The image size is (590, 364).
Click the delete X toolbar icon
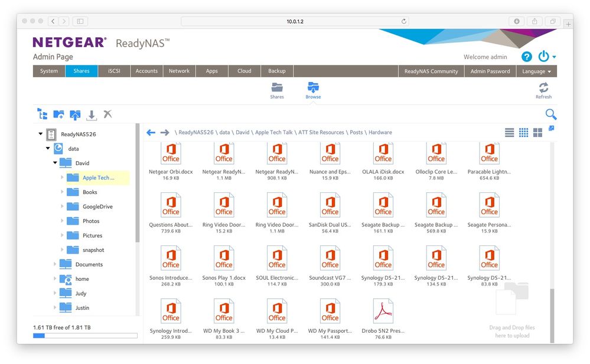[x=108, y=114]
